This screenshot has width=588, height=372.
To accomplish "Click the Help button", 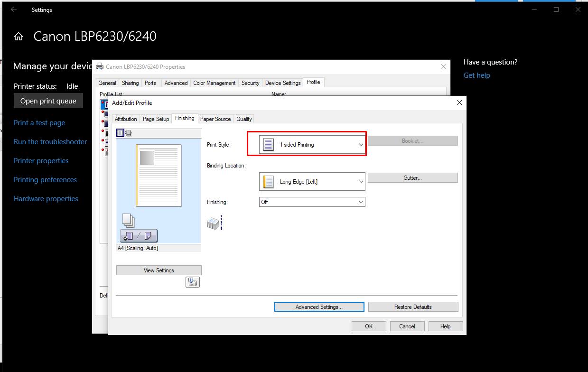I will click(446, 326).
